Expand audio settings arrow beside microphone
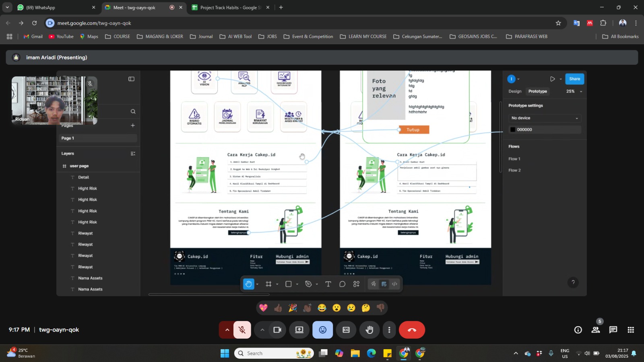Viewport: 644px width, 362px height. tap(227, 330)
